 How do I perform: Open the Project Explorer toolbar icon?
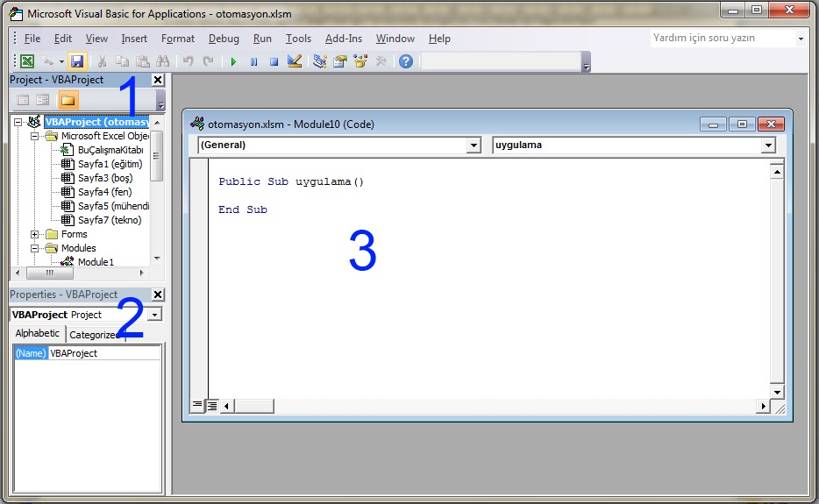click(x=320, y=61)
